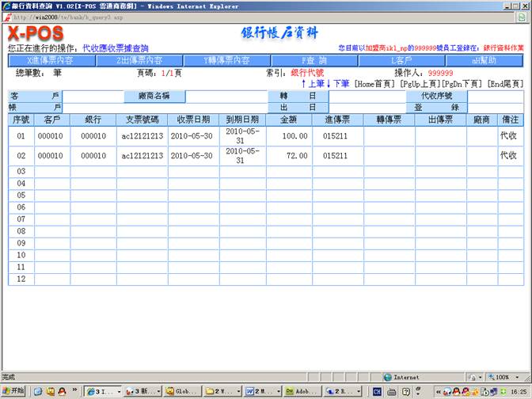
Task: Jump to last page via End尾頁
Action: coord(504,83)
